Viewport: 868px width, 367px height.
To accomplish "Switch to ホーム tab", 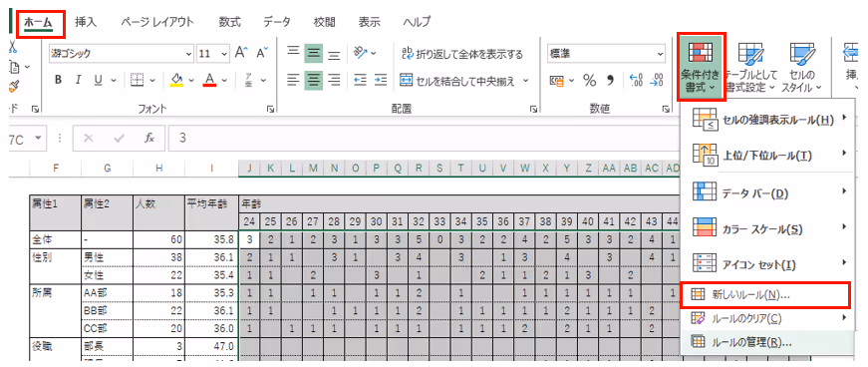I will (38, 22).
